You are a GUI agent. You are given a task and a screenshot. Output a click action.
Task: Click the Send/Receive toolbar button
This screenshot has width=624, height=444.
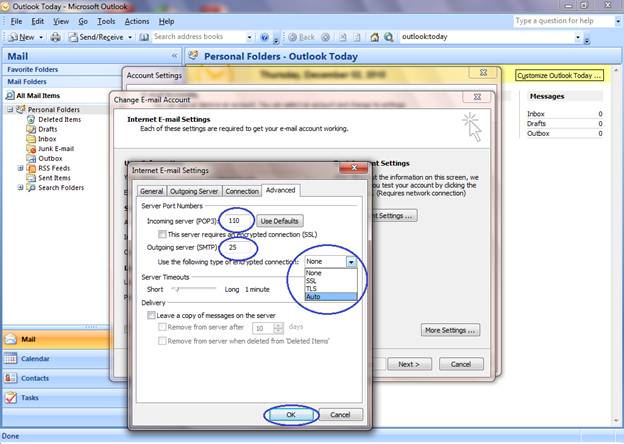pos(96,37)
